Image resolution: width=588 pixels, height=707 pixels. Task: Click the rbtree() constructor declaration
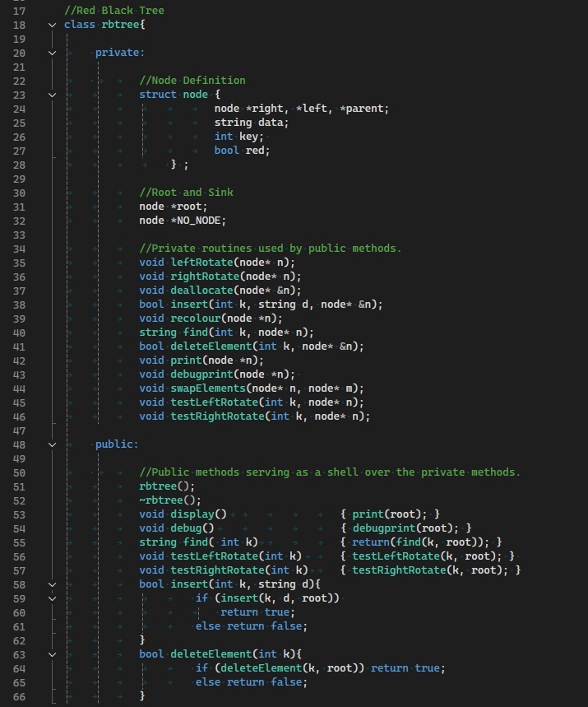pos(167,486)
